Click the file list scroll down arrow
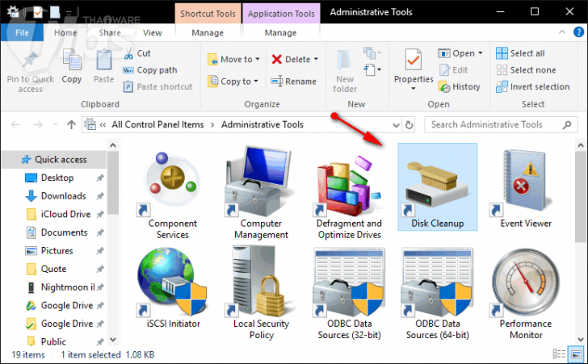The width and height of the screenshot is (588, 364). click(581, 340)
